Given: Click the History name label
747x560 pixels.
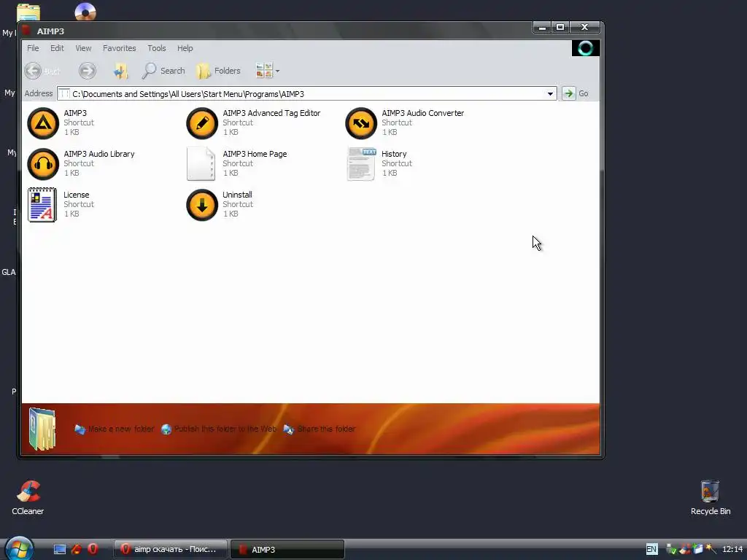Looking at the screenshot, I should (x=394, y=154).
